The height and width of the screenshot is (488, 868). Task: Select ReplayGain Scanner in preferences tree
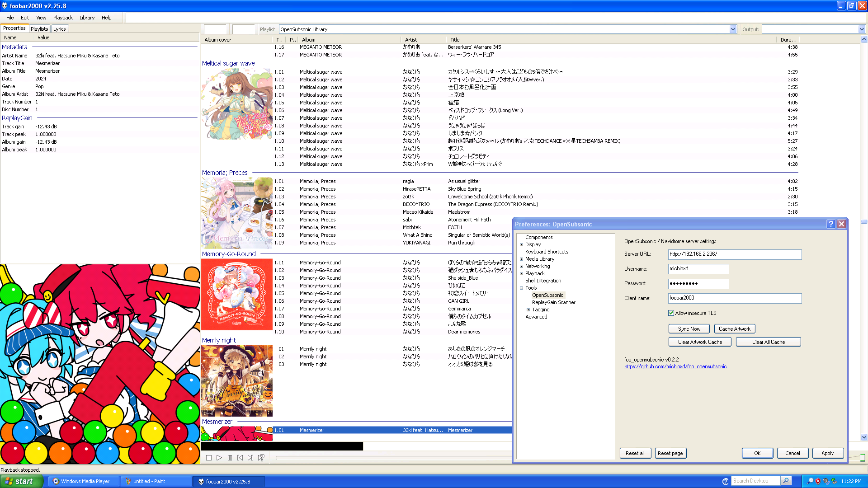point(554,303)
